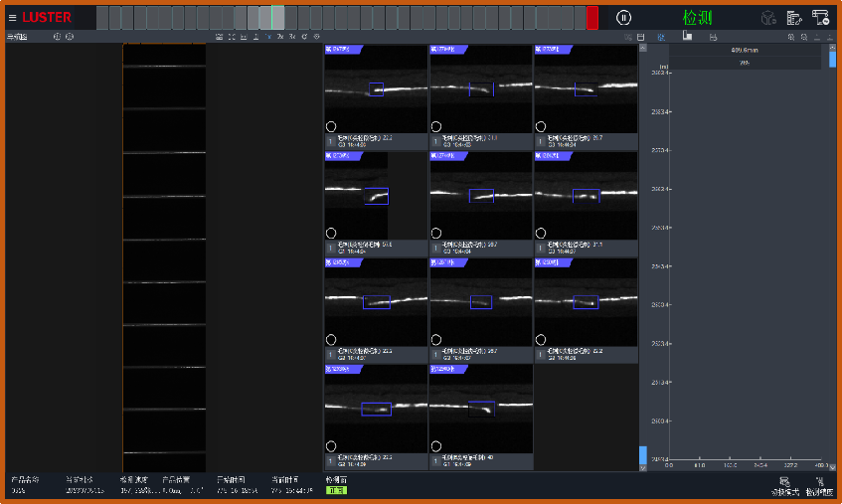Toggle the circle selector on top-right defect thumbnail
Viewport: 842px width, 504px height.
[541, 126]
